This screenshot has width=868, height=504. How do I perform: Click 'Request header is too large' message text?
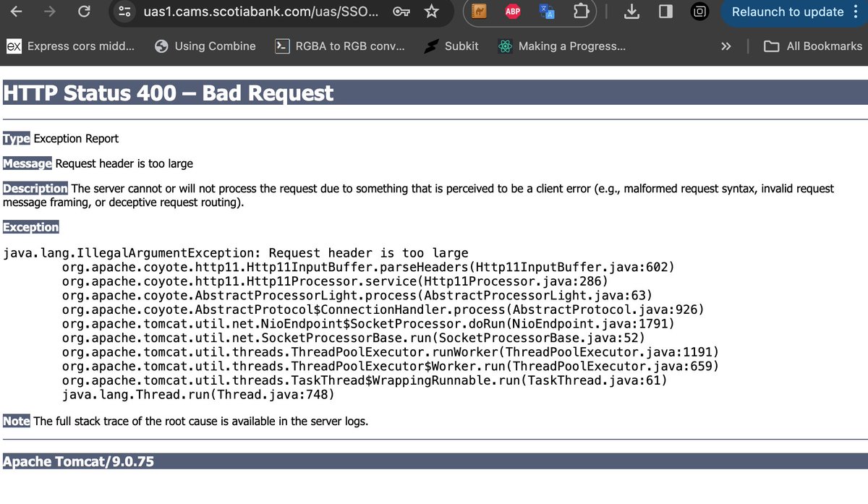[124, 163]
